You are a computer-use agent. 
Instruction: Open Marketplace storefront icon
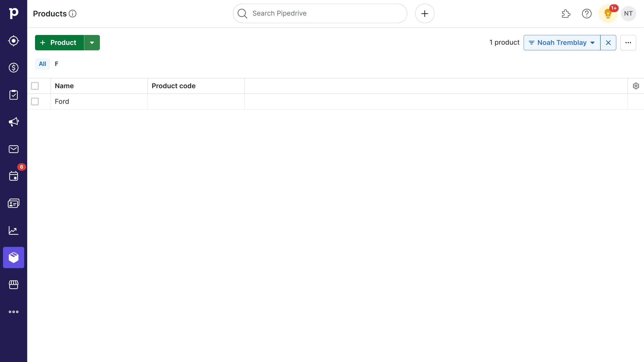(13, 285)
